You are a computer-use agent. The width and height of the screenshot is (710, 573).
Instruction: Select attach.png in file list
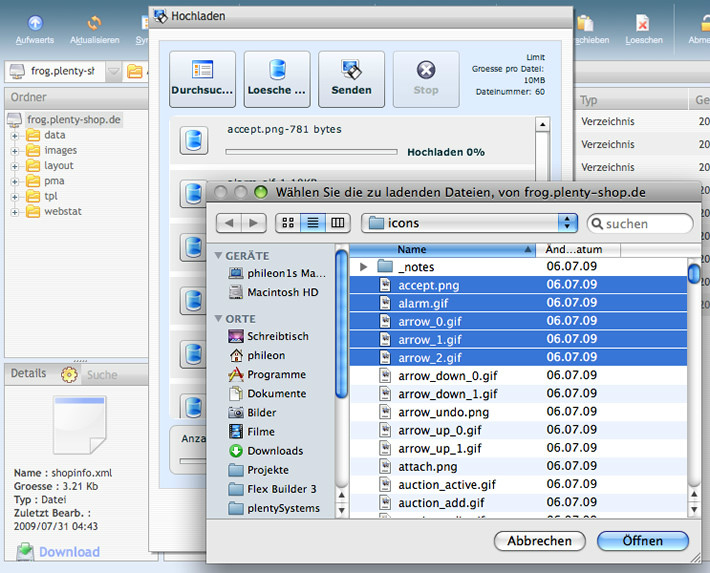(x=518, y=466)
